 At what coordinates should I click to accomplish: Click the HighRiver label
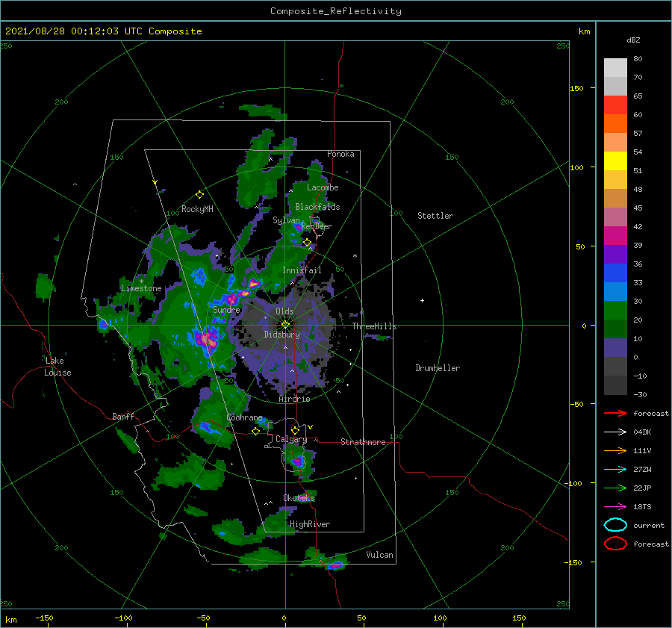(310, 524)
